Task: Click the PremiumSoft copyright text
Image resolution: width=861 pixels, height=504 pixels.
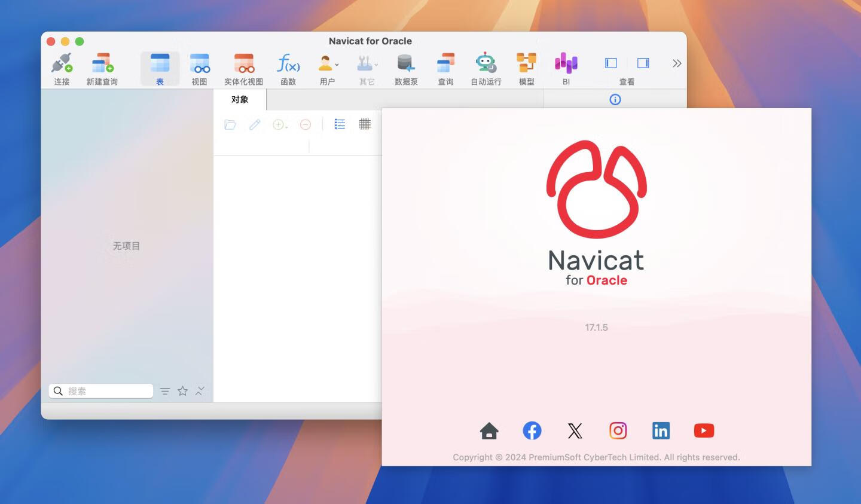Action: point(596,457)
